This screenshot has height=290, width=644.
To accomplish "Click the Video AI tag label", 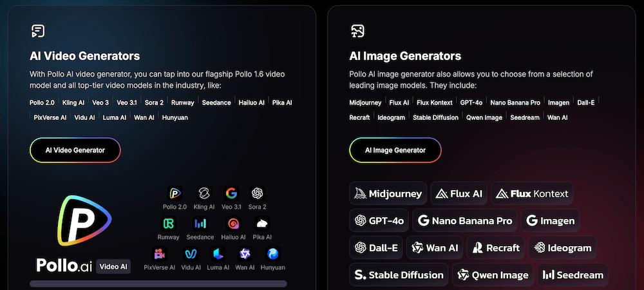I will click(x=113, y=266).
